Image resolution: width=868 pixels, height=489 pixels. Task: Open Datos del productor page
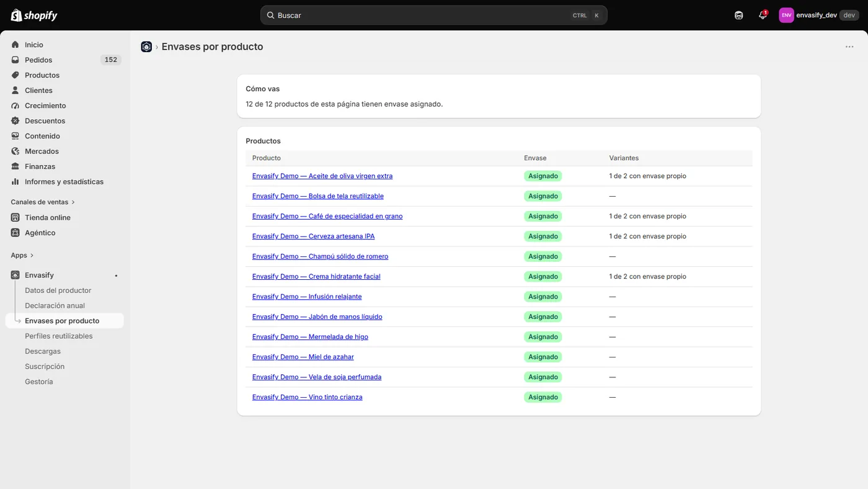tap(58, 290)
